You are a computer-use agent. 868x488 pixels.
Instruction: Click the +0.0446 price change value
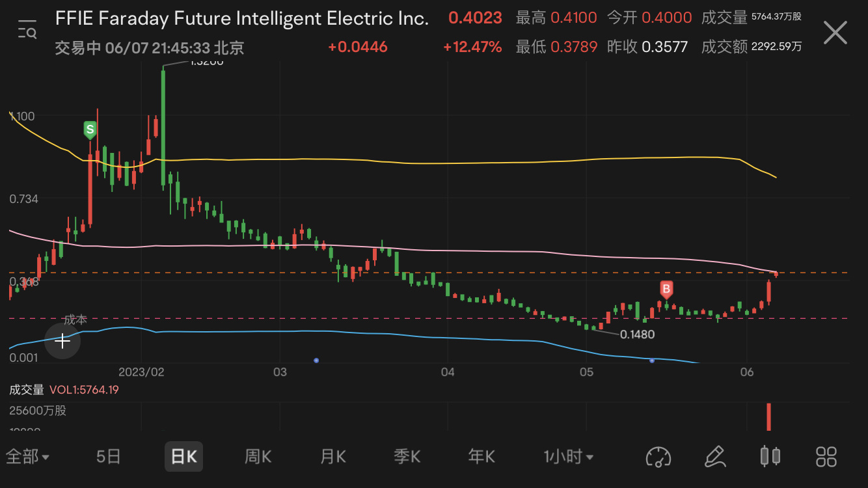[x=357, y=47]
